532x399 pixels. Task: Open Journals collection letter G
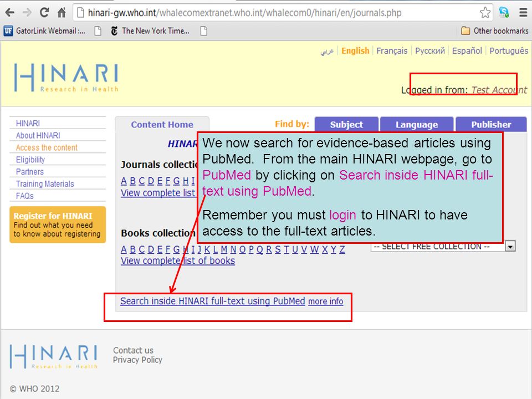tap(176, 181)
